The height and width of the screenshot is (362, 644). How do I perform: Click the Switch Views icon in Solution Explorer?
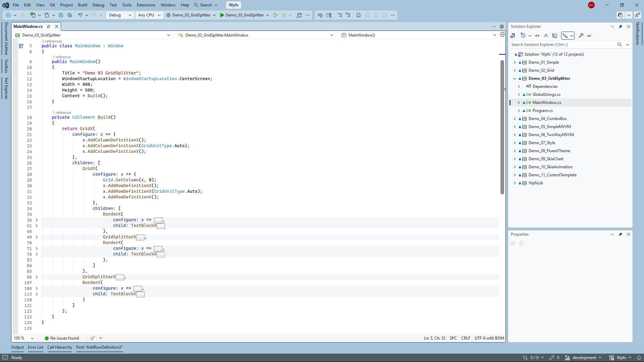coord(513,36)
